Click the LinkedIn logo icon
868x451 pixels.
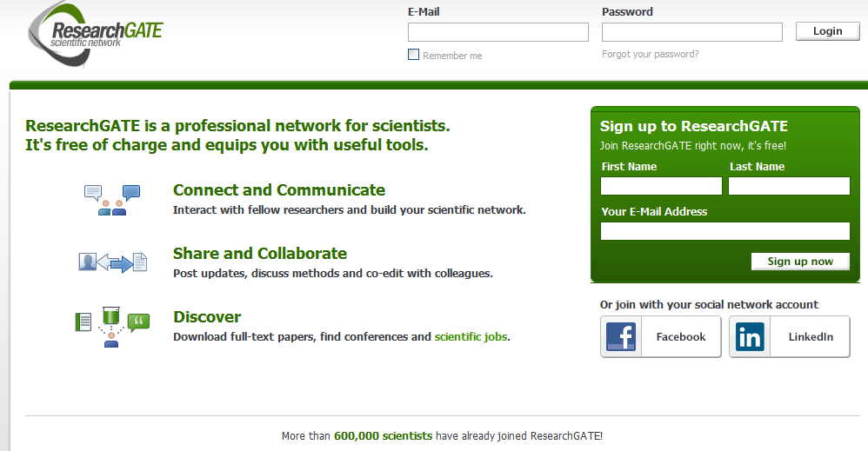point(750,336)
